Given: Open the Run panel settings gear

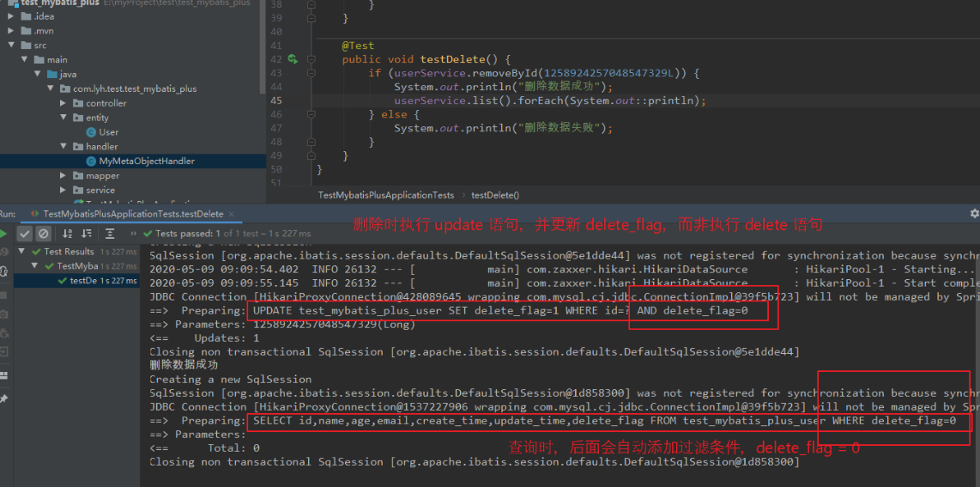Looking at the screenshot, I should pyautogui.click(x=974, y=213).
